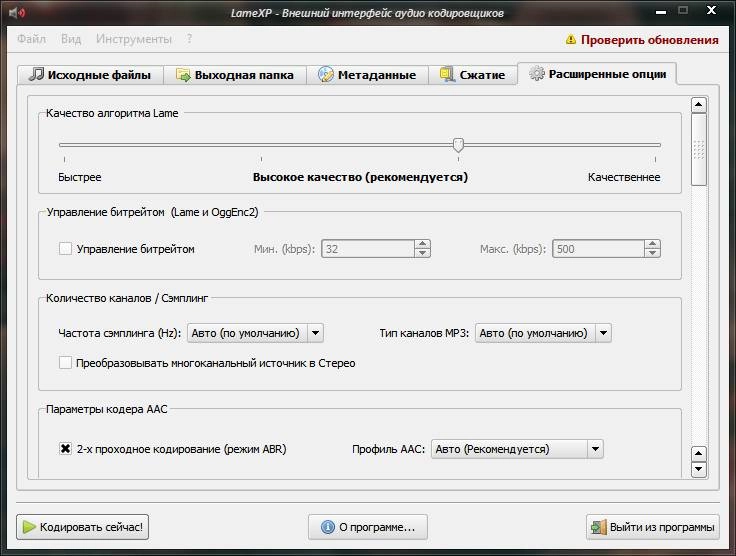Decrease the Мин. (kbps) value with down arrow
This screenshot has width=736, height=556.
tap(422, 253)
